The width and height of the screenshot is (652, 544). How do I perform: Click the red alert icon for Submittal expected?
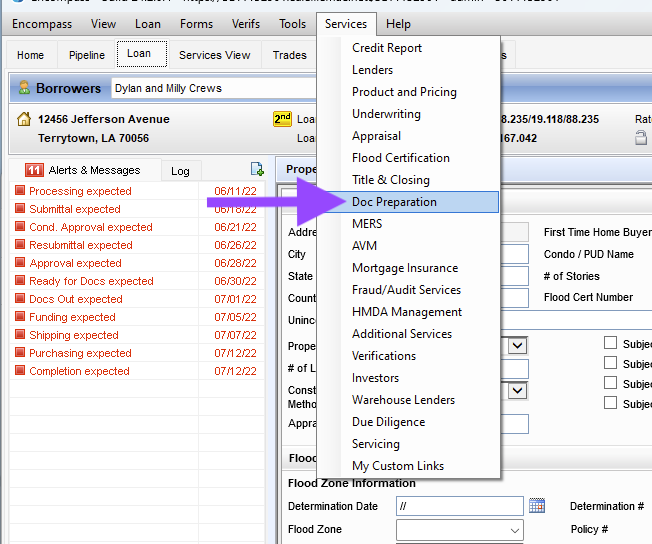[20, 208]
